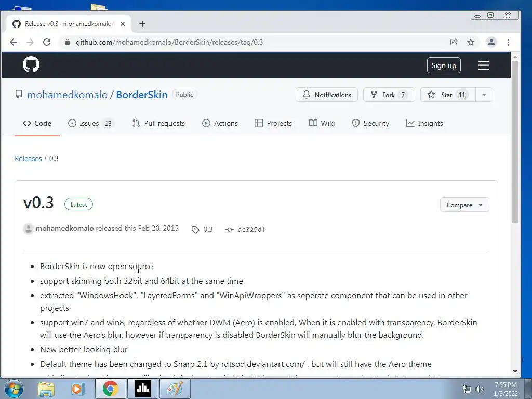Image resolution: width=532 pixels, height=399 pixels.
Task: Click the v0.3 release title
Action: pos(38,203)
